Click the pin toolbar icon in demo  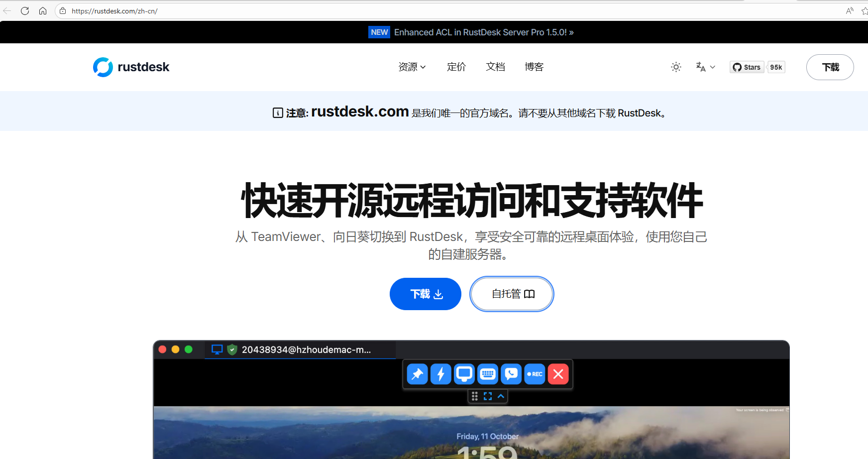(417, 374)
